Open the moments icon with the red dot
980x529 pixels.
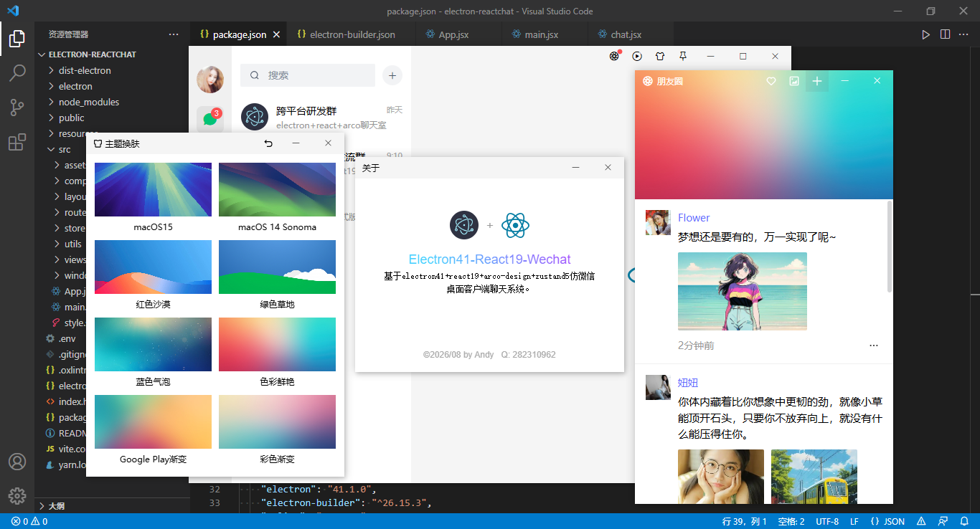pos(614,56)
